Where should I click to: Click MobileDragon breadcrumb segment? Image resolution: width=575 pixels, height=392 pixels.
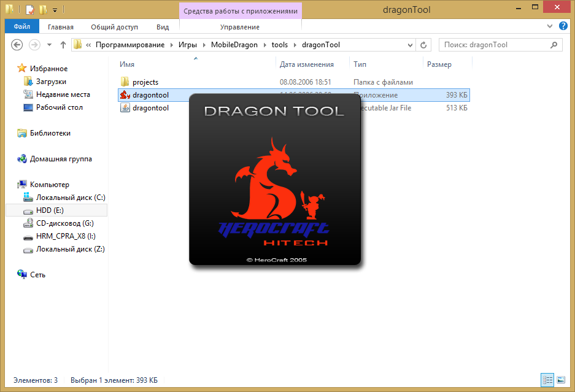[x=234, y=45]
